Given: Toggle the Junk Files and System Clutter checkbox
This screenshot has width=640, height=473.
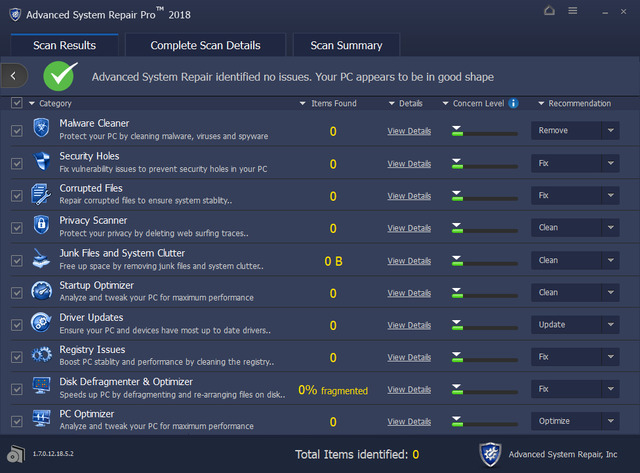Looking at the screenshot, I should point(16,260).
